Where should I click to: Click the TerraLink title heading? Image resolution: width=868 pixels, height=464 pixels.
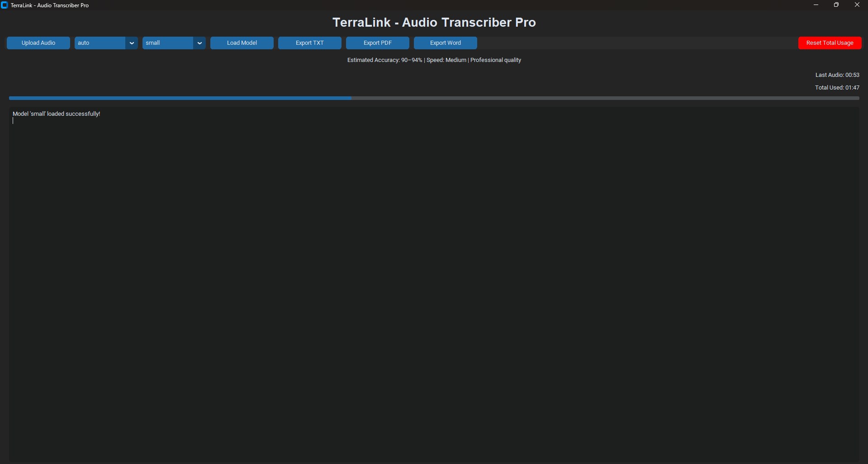tap(434, 22)
